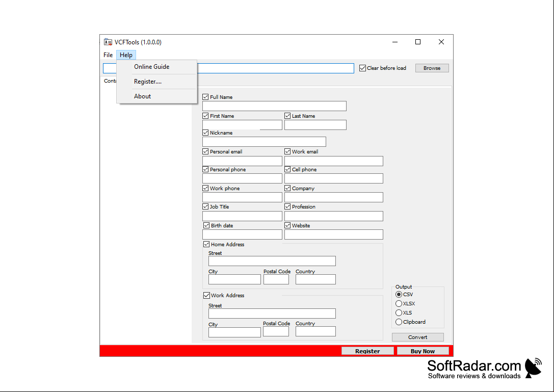This screenshot has width=554, height=392.
Task: Click the Browse button
Action: tap(432, 68)
